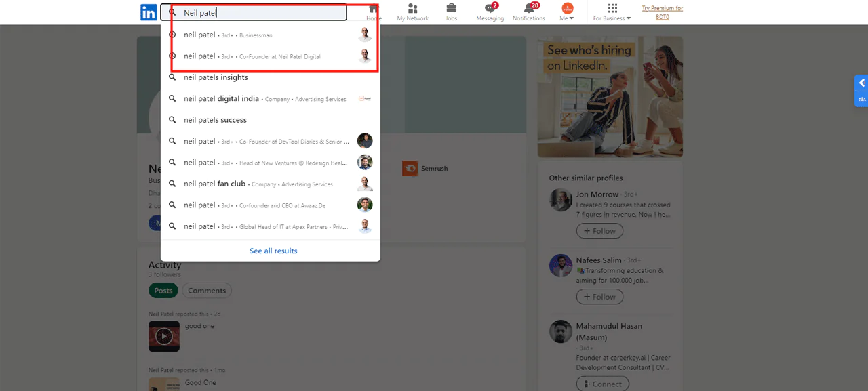The height and width of the screenshot is (391, 868).
Task: Select the Posts activity tab
Action: point(163,291)
